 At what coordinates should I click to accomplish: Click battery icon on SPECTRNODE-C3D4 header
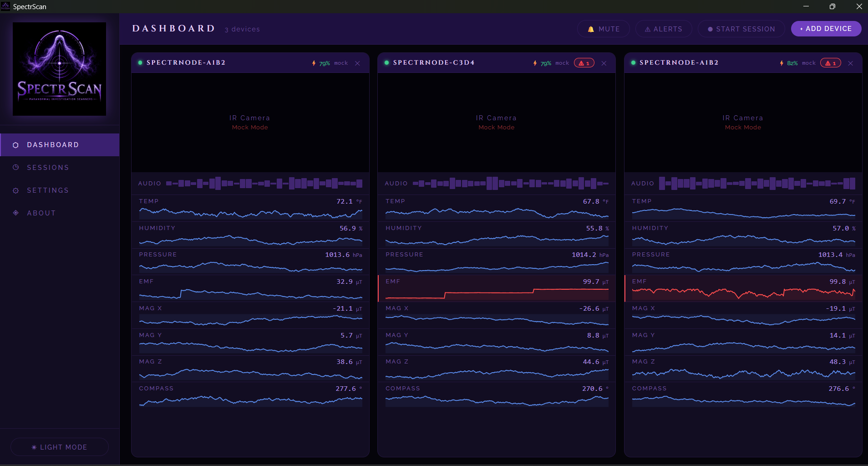(x=535, y=63)
